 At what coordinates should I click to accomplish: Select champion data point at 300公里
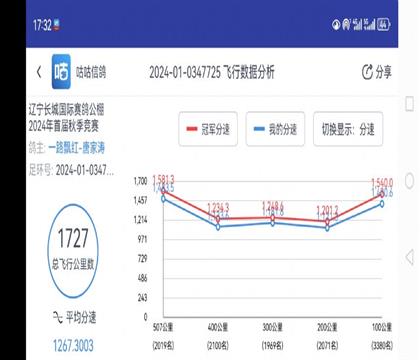273,218
